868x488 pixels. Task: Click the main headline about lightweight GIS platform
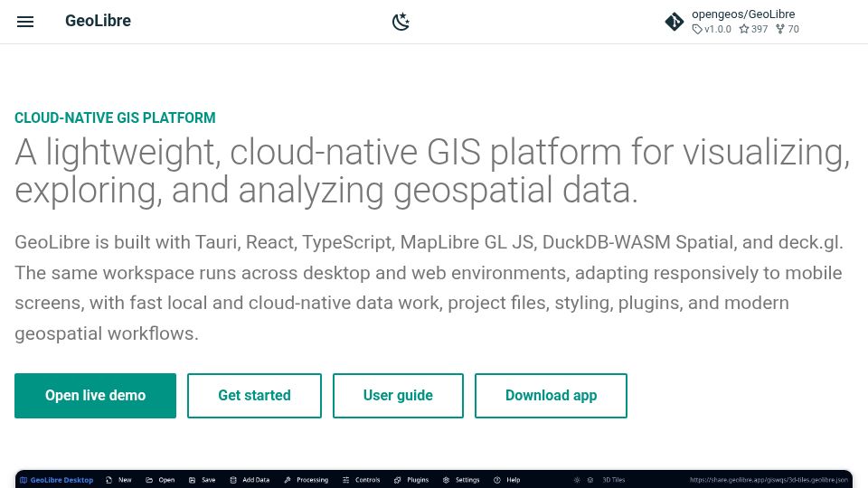(x=432, y=171)
